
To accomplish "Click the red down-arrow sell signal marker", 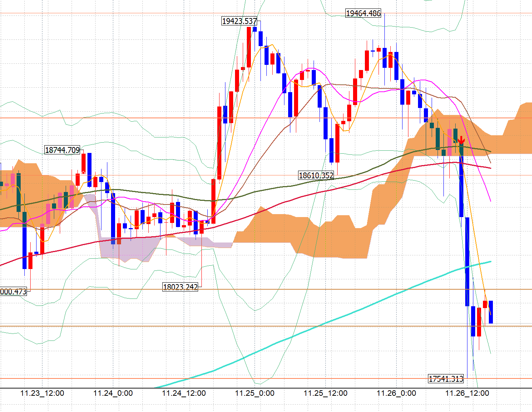I will 461,140.
